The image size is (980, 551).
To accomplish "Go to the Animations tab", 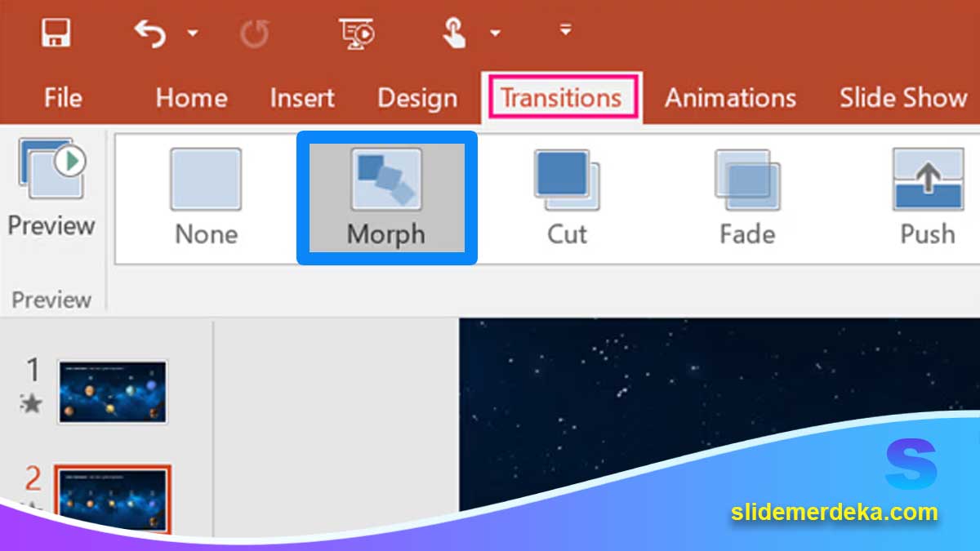I will coord(730,98).
